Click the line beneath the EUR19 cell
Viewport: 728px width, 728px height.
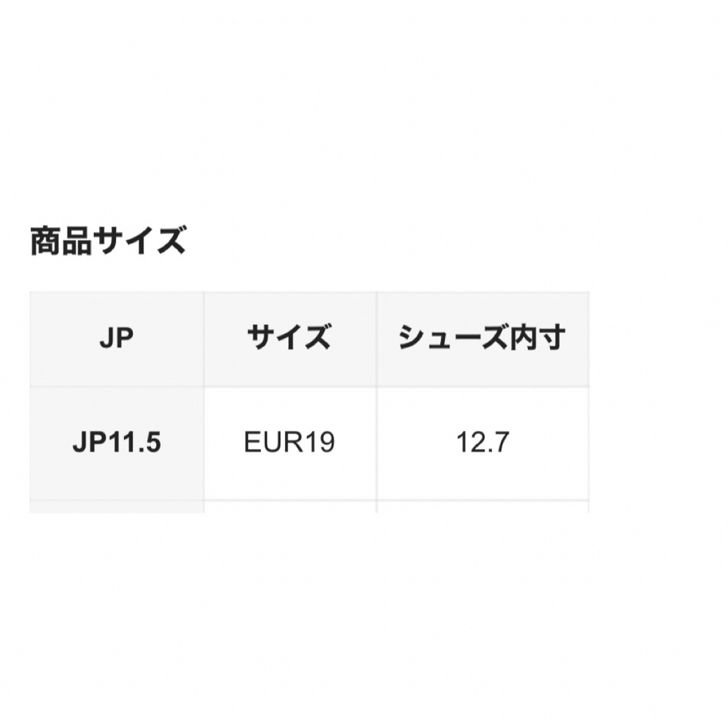click(x=290, y=500)
